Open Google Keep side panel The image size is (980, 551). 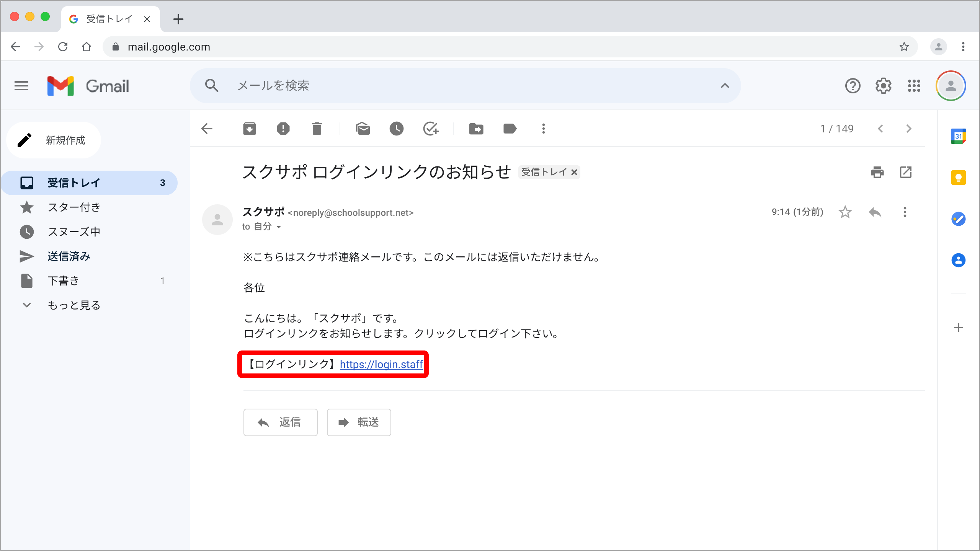click(x=959, y=178)
